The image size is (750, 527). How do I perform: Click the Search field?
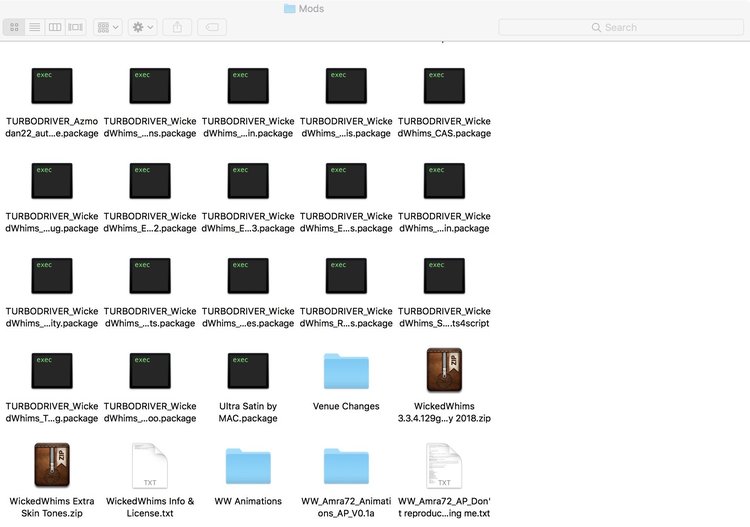pos(621,27)
